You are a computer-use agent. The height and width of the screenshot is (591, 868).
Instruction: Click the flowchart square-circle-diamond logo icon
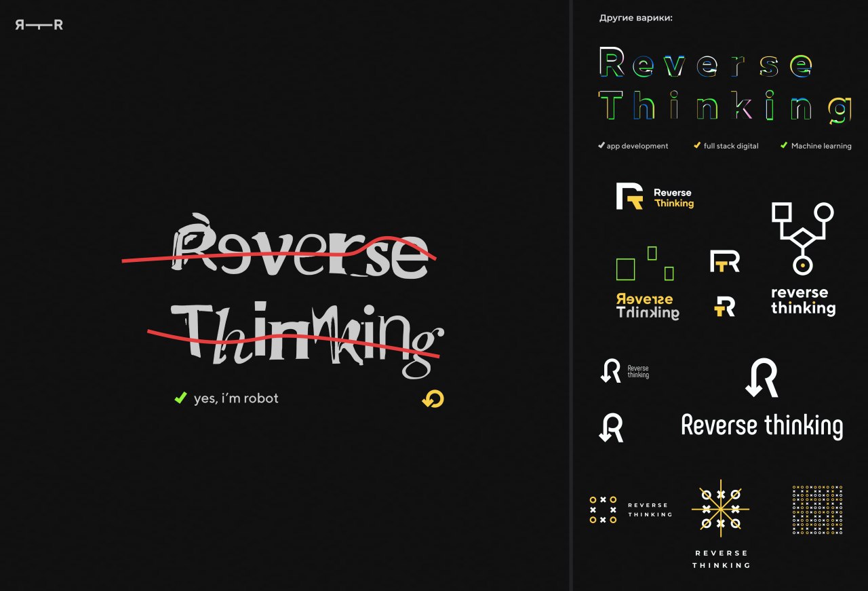[803, 237]
